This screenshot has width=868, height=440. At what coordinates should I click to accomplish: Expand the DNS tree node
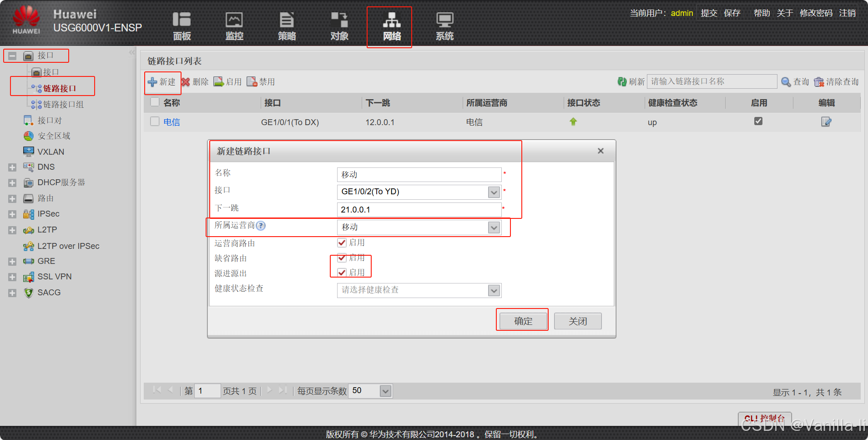point(12,167)
